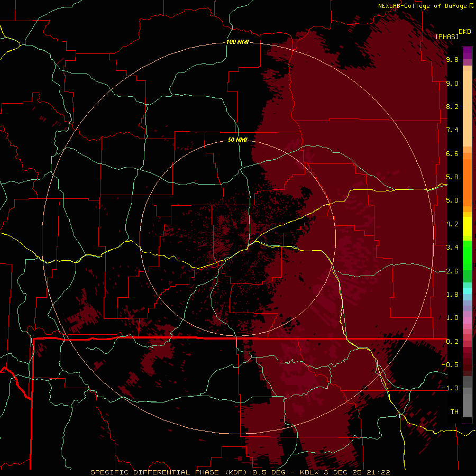Click the 6.6 value on color scale
This screenshot has width=476, height=476.
[452, 153]
